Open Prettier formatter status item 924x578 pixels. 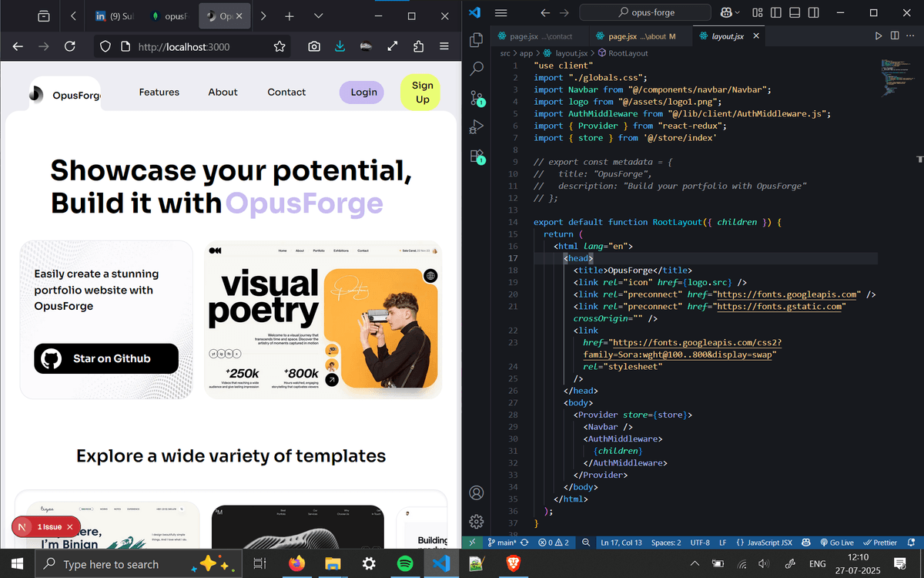[x=880, y=543]
